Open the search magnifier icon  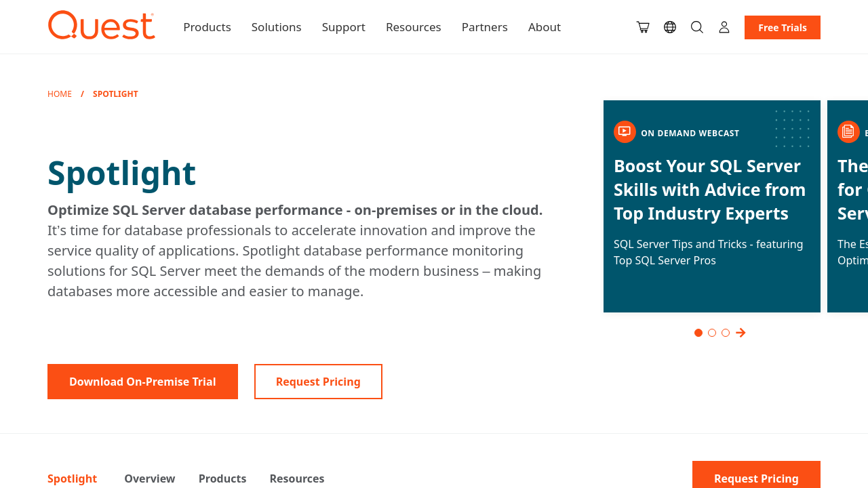697,27
